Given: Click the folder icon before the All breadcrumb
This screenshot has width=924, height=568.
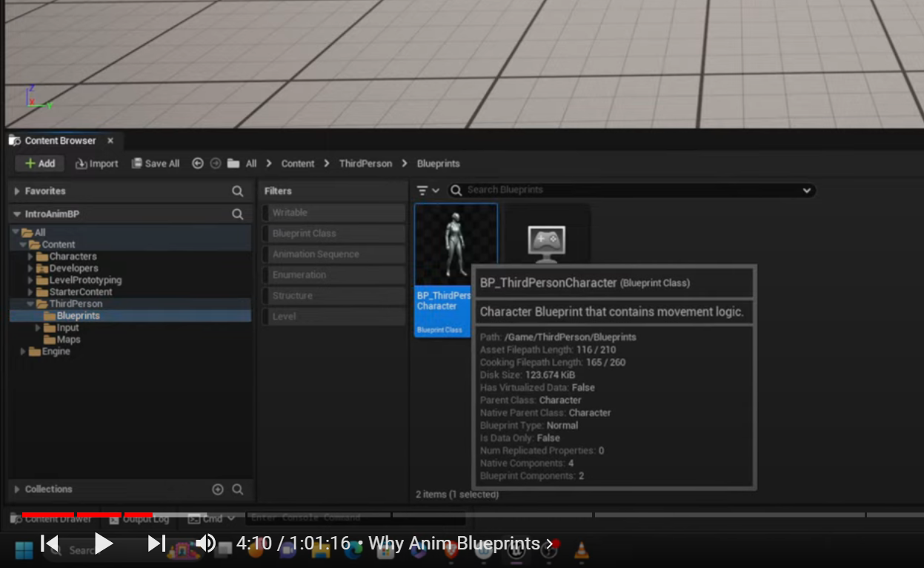Looking at the screenshot, I should [x=233, y=163].
